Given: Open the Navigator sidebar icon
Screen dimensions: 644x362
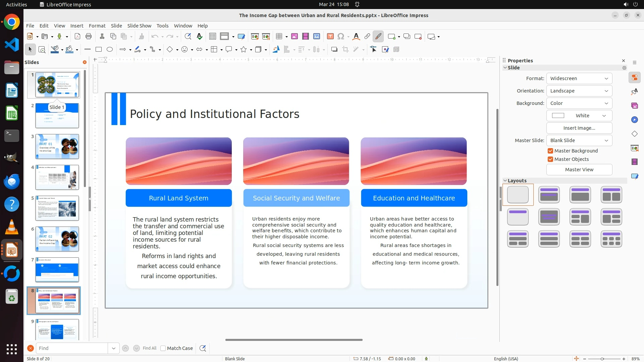Looking at the screenshot, I should (x=634, y=120).
